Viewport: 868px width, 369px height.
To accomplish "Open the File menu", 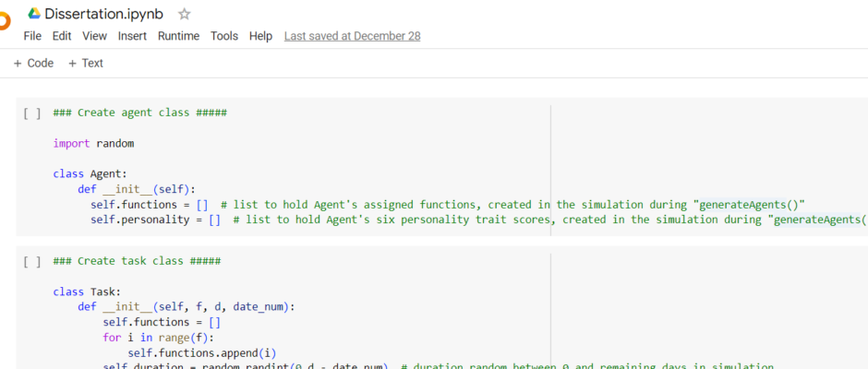I will [x=32, y=36].
